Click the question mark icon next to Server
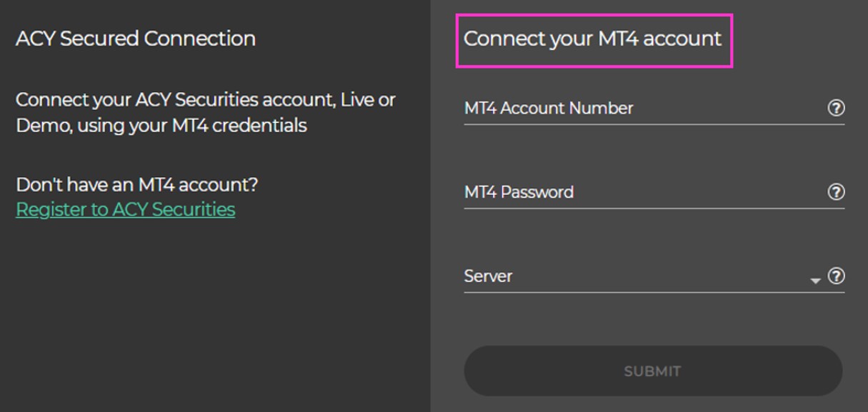This screenshot has width=868, height=412. (836, 276)
